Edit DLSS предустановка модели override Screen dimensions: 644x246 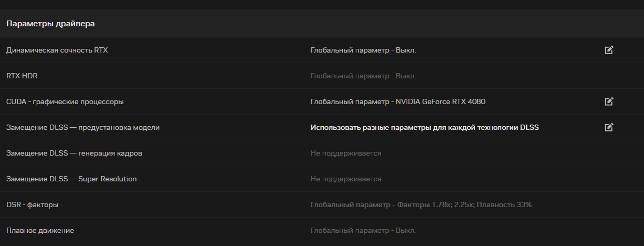coord(609,127)
